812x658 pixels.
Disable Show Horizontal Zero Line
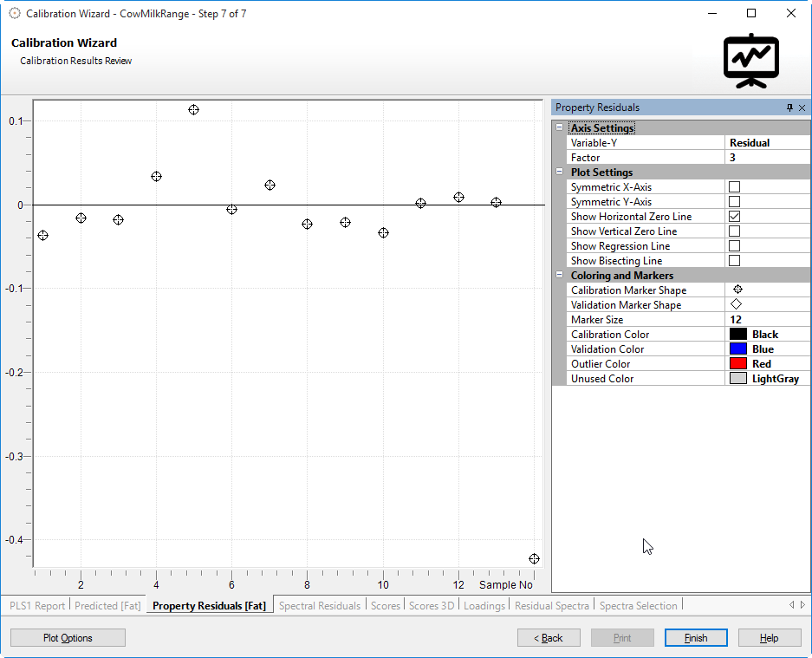tap(734, 217)
